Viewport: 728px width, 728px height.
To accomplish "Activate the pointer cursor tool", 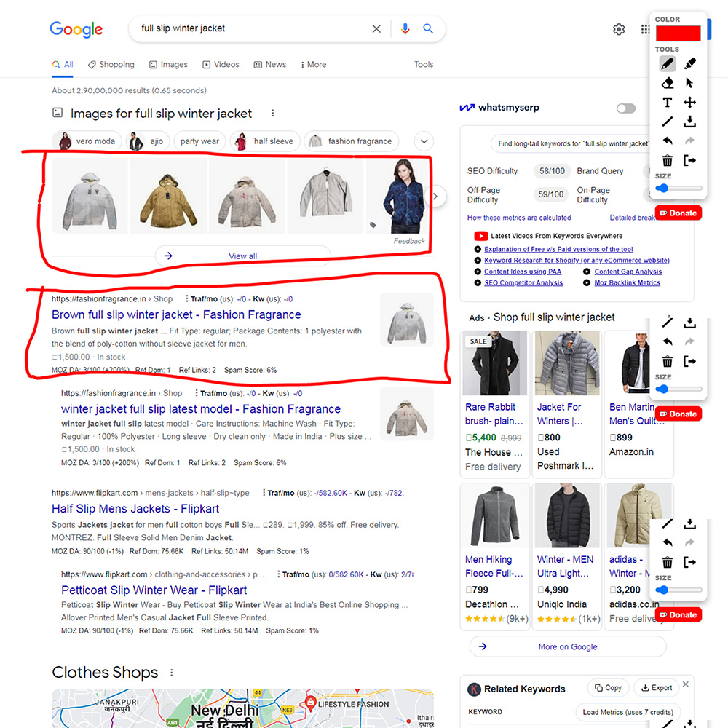I will pos(689,83).
